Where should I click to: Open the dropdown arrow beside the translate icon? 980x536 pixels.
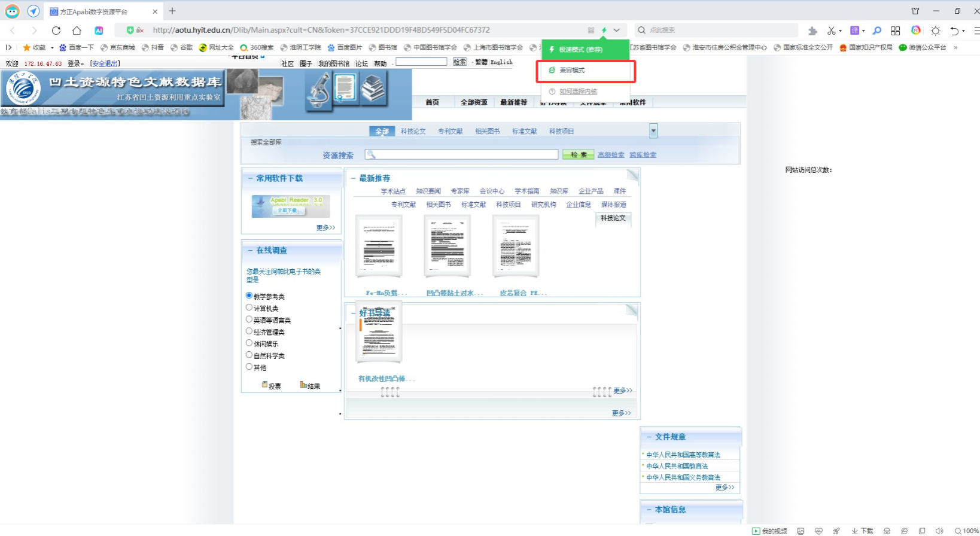[863, 31]
